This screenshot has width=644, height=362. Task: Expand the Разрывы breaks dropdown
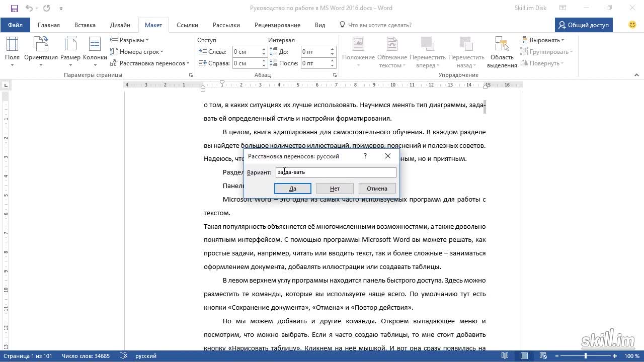click(x=129, y=40)
